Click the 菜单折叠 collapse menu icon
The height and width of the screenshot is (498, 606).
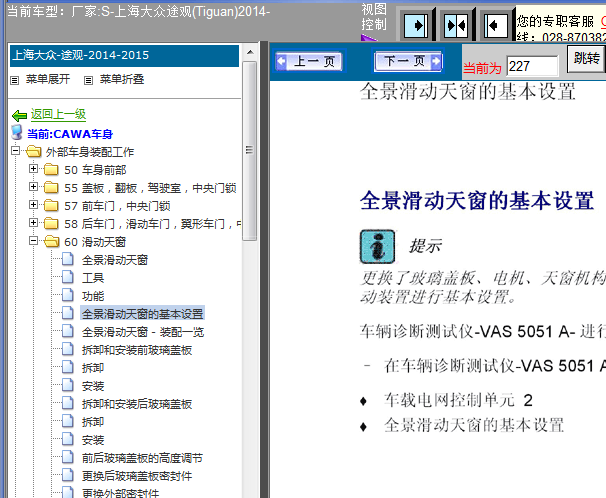(x=89, y=80)
